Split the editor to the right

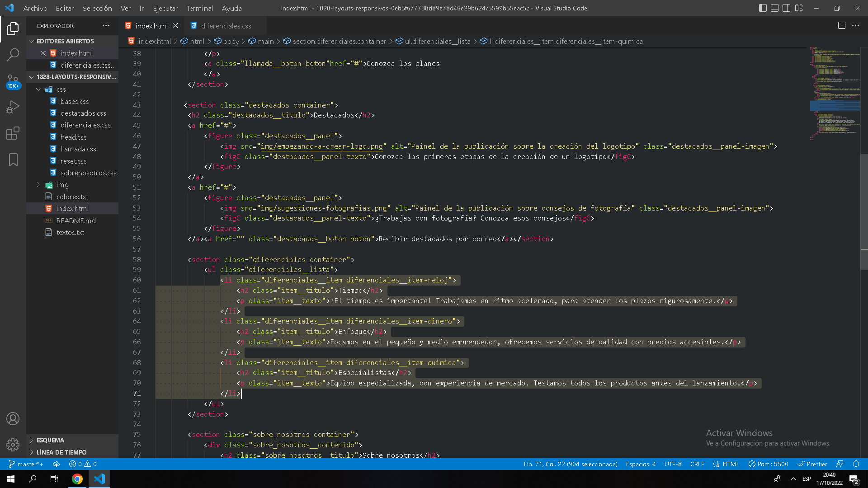(x=842, y=26)
